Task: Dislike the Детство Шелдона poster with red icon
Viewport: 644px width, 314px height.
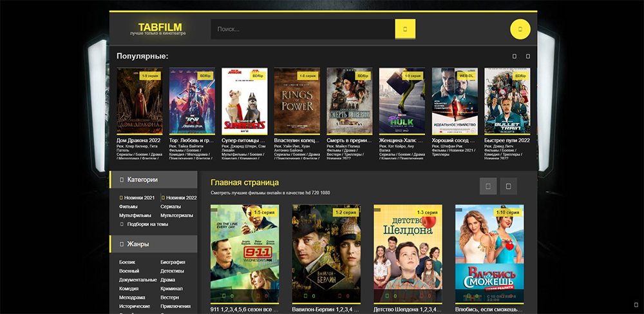Action: point(422,296)
